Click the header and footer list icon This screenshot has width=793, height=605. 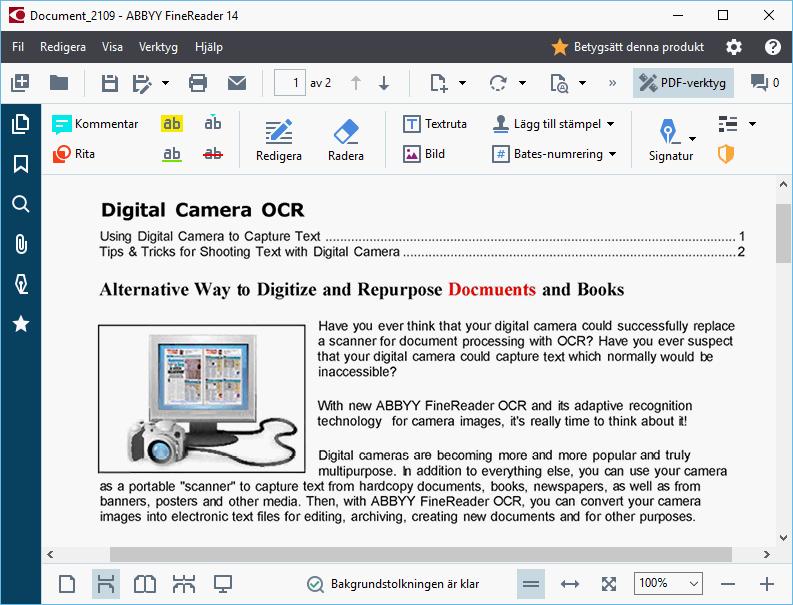(x=728, y=124)
